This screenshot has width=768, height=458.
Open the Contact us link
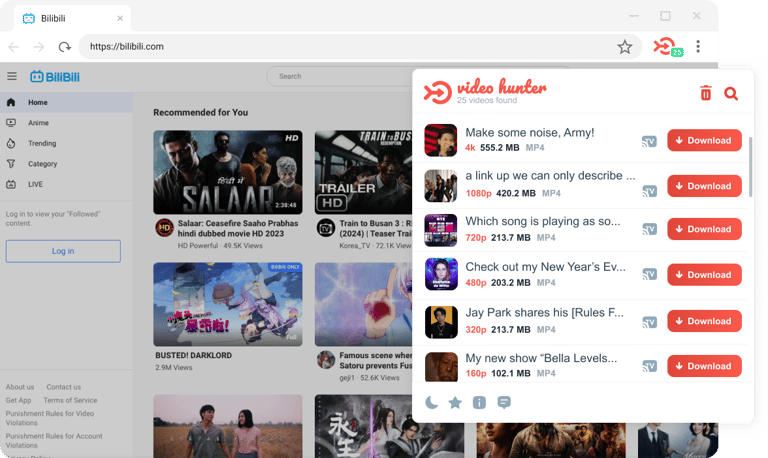point(64,387)
